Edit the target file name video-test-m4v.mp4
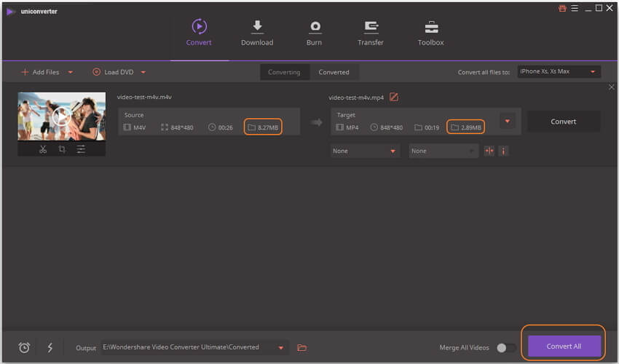 393,97
